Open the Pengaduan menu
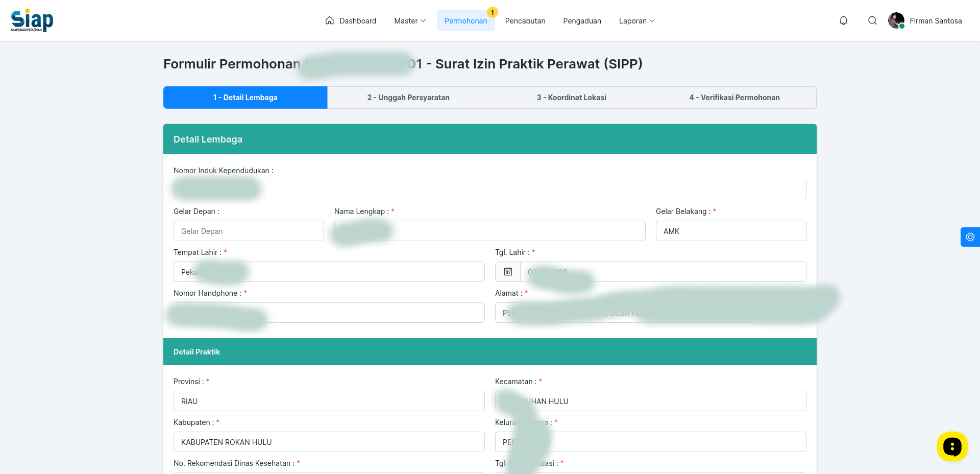The image size is (980, 474). point(582,20)
